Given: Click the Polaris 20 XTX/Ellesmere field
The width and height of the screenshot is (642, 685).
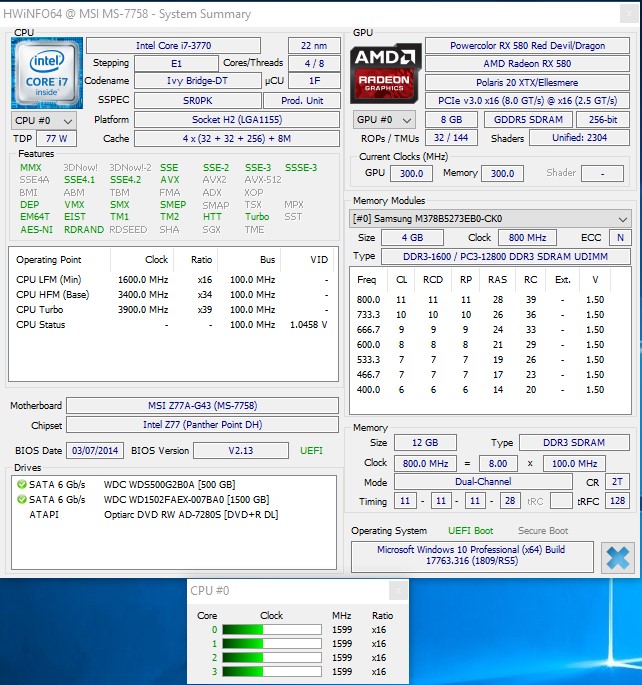Looking at the screenshot, I should tap(528, 83).
